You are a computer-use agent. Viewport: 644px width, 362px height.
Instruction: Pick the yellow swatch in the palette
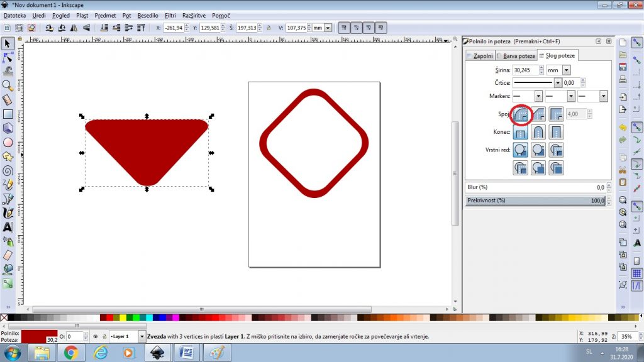(123, 317)
